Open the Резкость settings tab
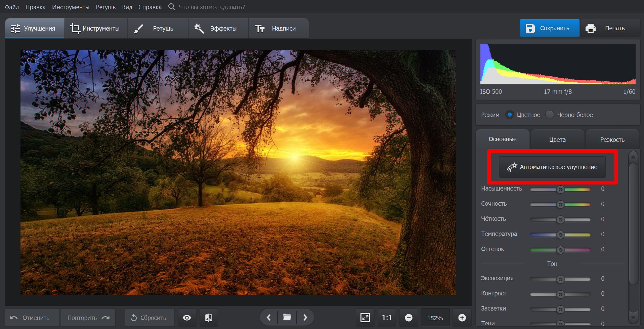 pos(612,139)
